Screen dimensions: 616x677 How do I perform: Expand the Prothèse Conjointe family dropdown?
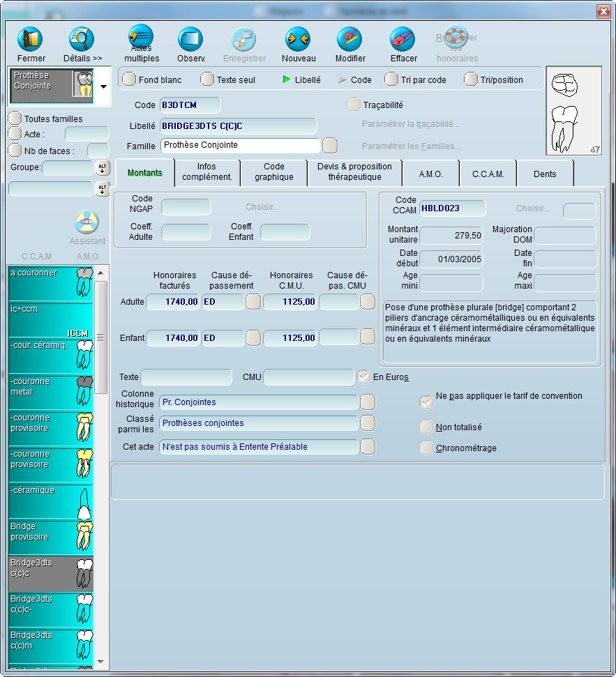click(x=104, y=86)
